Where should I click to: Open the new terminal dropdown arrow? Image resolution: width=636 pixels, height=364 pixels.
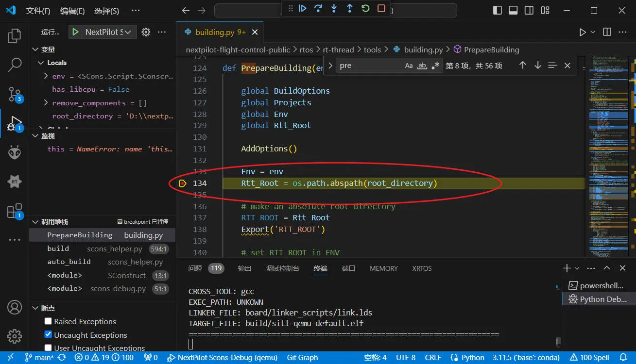click(577, 268)
